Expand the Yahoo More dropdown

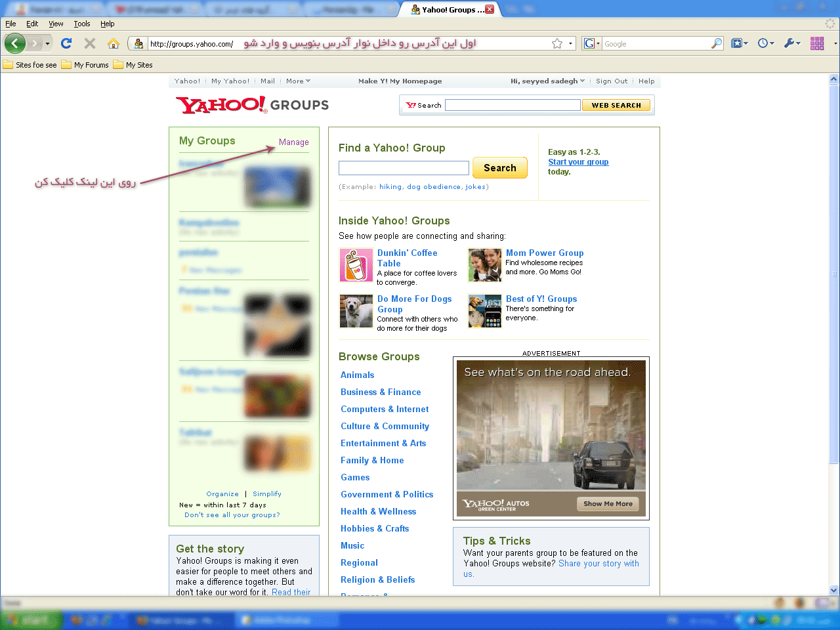tap(298, 81)
